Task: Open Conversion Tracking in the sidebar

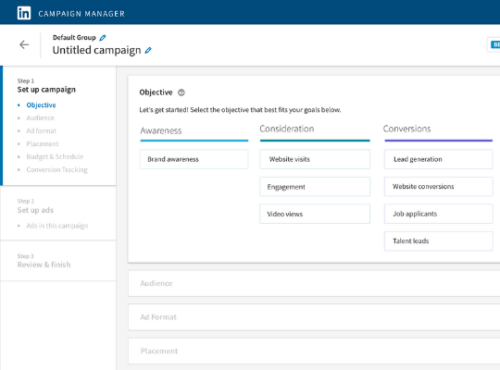Action: (57, 170)
